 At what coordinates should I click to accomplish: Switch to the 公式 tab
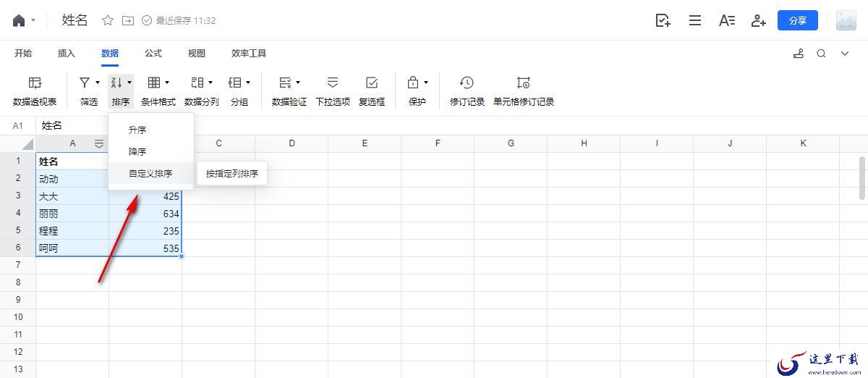(x=153, y=54)
